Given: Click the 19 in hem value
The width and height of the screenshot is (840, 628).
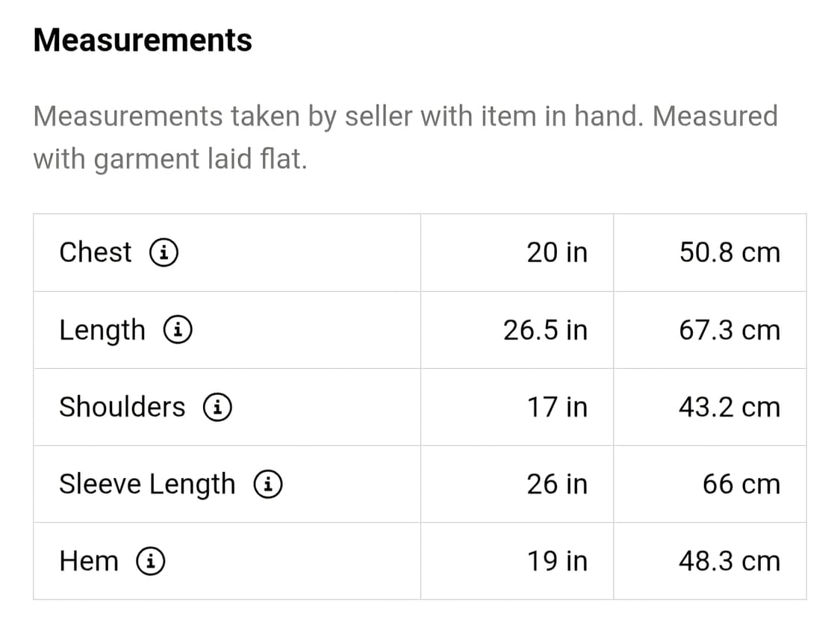Looking at the screenshot, I should pos(557,561).
